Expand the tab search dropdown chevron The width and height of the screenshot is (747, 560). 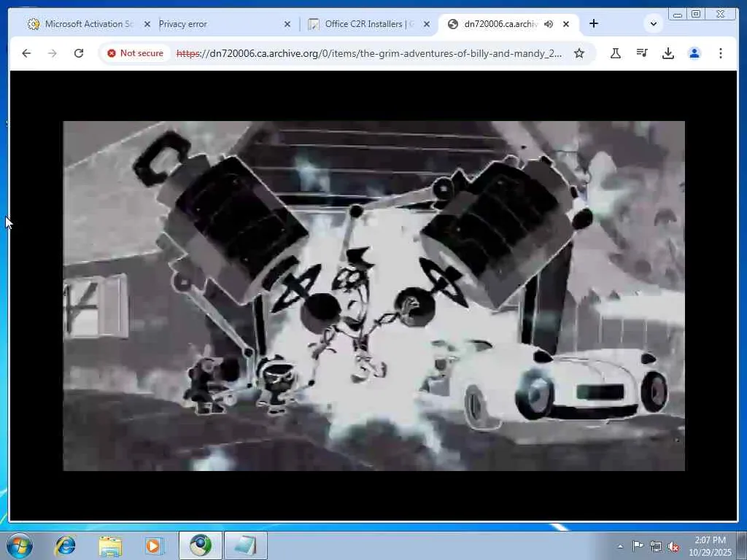[x=653, y=24]
